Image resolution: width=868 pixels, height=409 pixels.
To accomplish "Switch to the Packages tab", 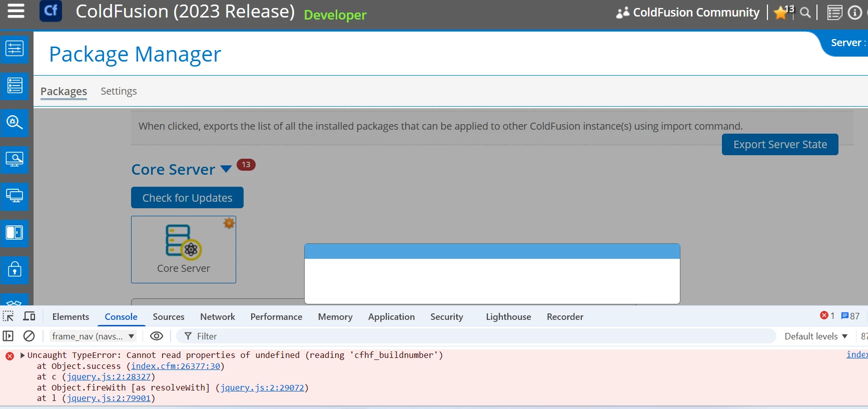I will (64, 91).
